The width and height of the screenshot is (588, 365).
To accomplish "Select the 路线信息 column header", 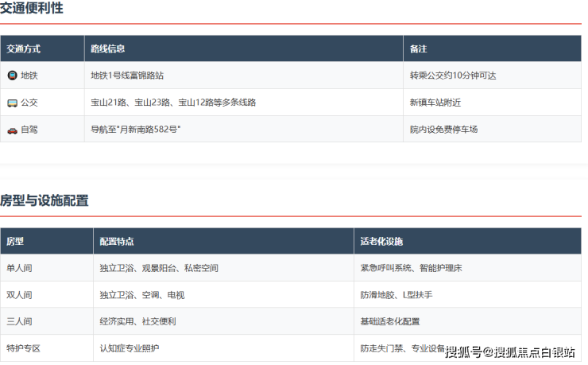I will (x=108, y=49).
